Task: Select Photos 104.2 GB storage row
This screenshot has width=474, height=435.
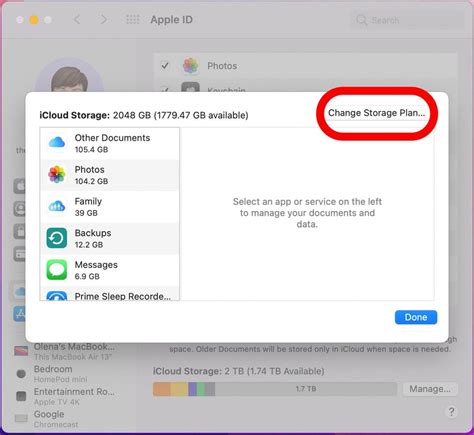Action: 110,175
